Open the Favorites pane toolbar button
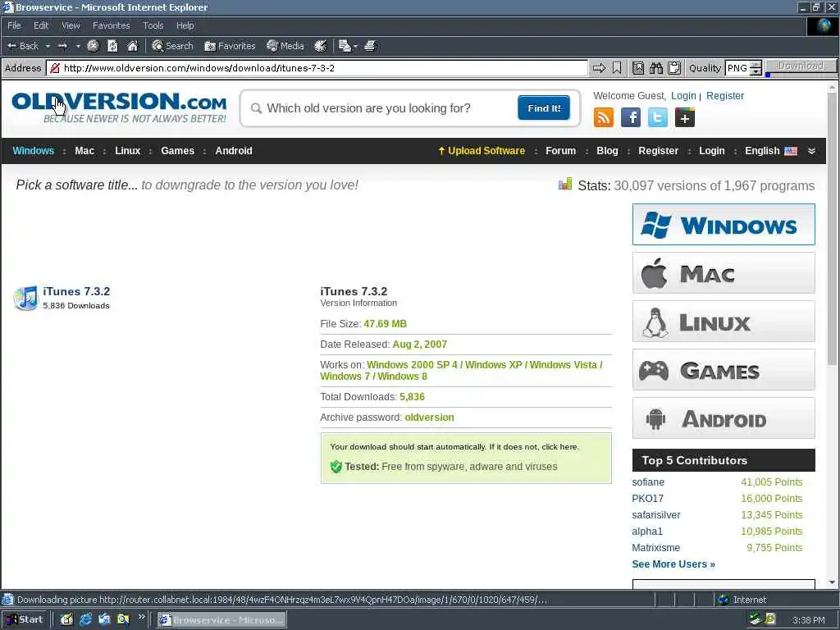This screenshot has width=840, height=630. [x=230, y=46]
